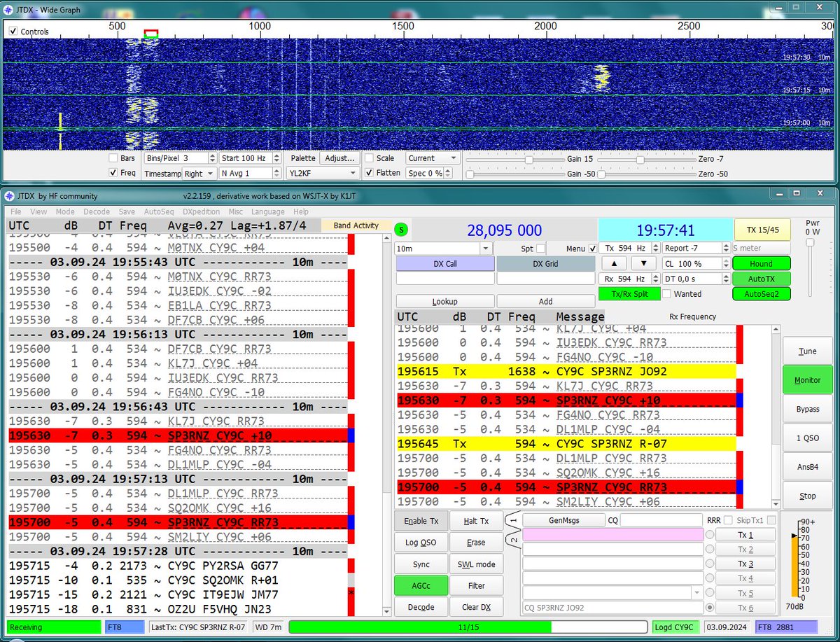Toggle the AutoSeq2 button

tap(761, 294)
